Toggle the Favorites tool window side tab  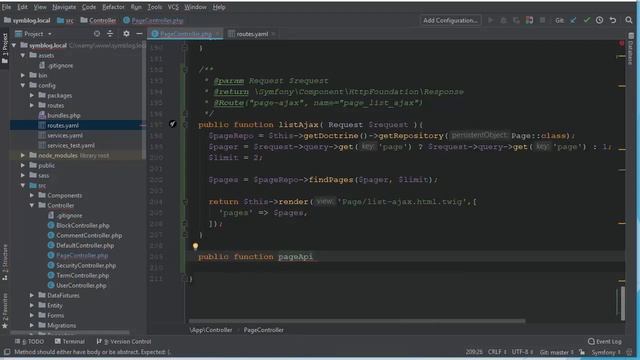coord(5,311)
